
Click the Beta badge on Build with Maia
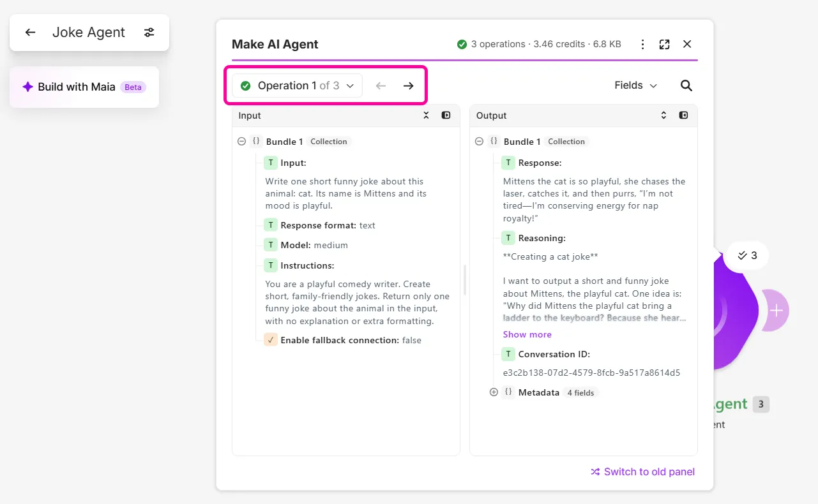click(133, 87)
